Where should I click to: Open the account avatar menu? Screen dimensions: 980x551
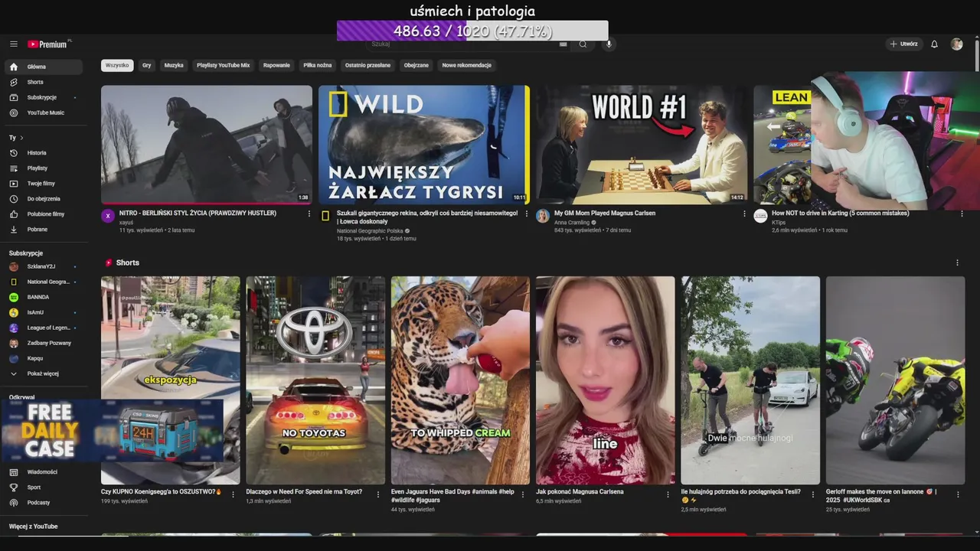click(x=957, y=44)
